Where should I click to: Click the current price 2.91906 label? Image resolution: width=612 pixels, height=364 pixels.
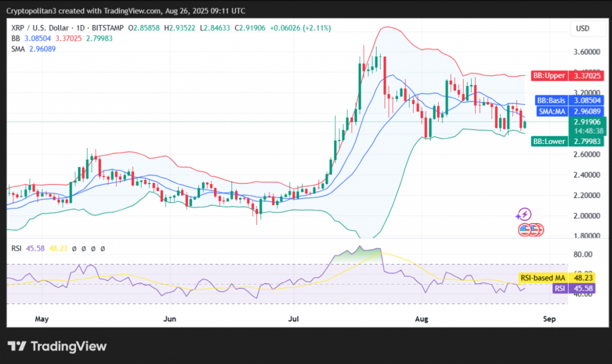(586, 122)
